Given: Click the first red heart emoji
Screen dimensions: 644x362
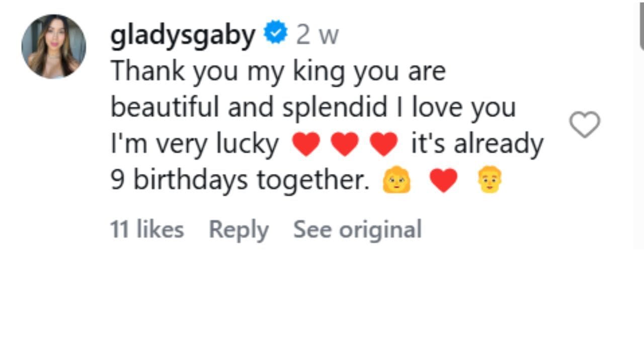Looking at the screenshot, I should 306,143.
